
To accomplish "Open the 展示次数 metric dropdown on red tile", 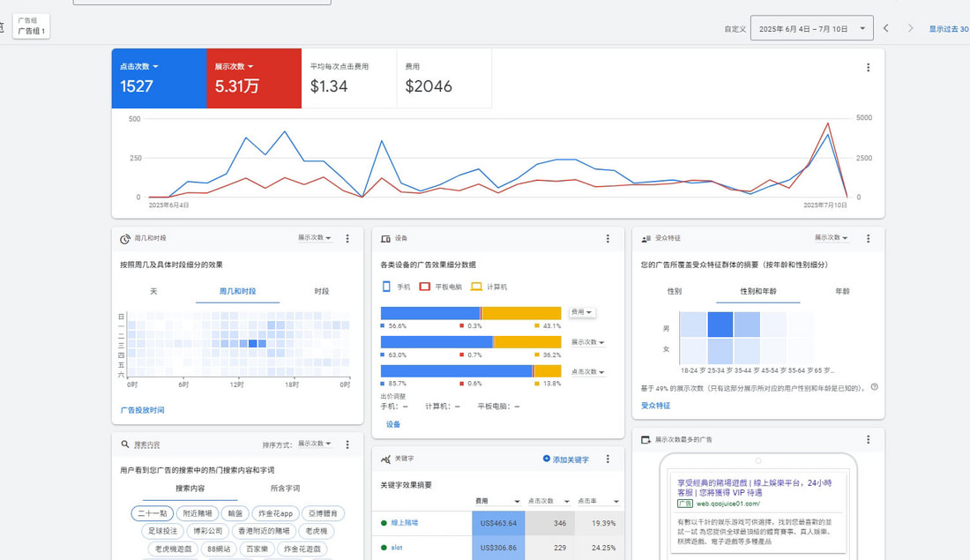I will pyautogui.click(x=234, y=66).
